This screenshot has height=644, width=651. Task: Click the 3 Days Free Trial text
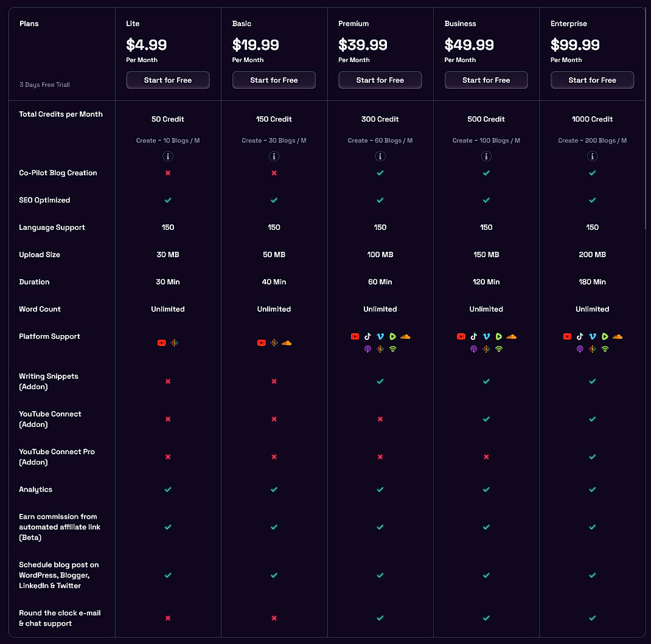(x=45, y=85)
